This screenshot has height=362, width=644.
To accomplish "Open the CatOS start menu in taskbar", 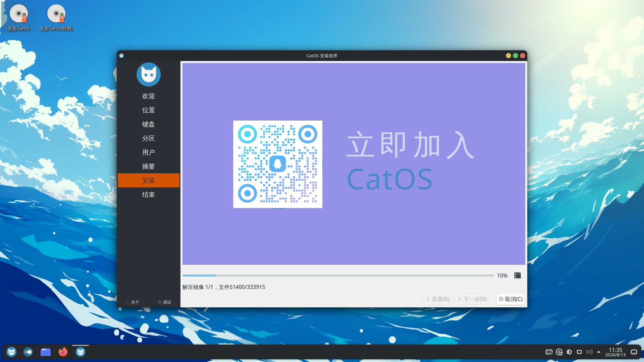I will [11, 352].
